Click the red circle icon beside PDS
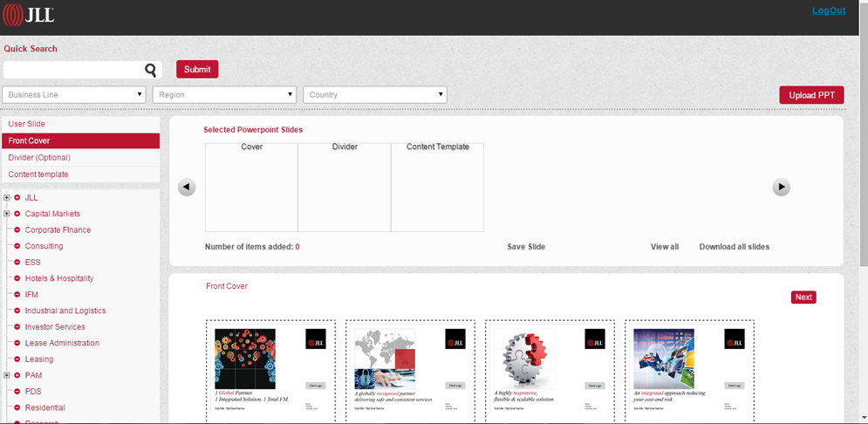The width and height of the screenshot is (868, 424). pos(17,392)
